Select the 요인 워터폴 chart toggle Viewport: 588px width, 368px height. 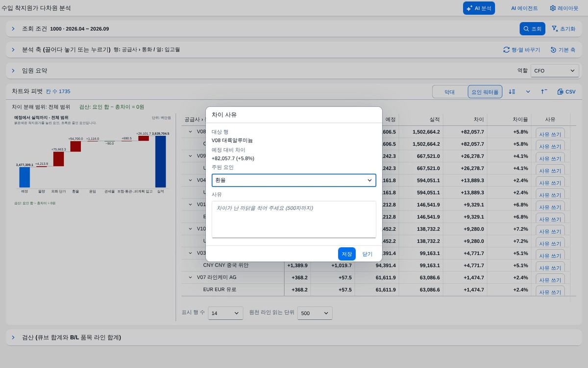(x=485, y=92)
